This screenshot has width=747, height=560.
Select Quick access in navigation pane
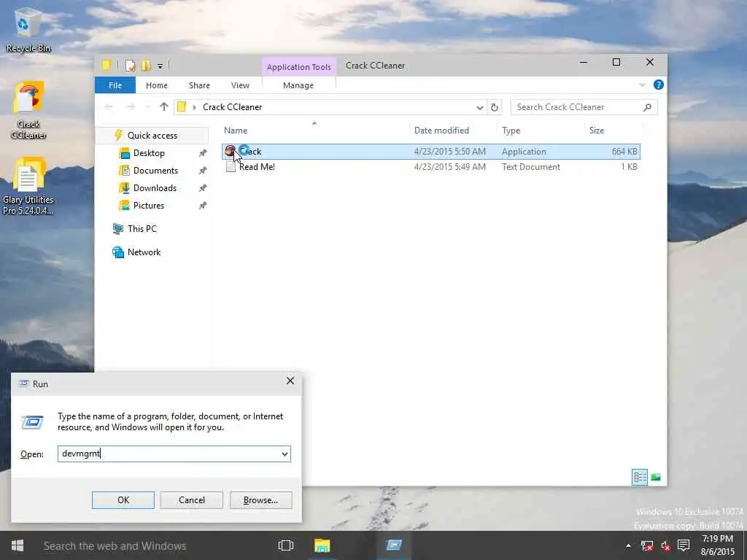[152, 135]
